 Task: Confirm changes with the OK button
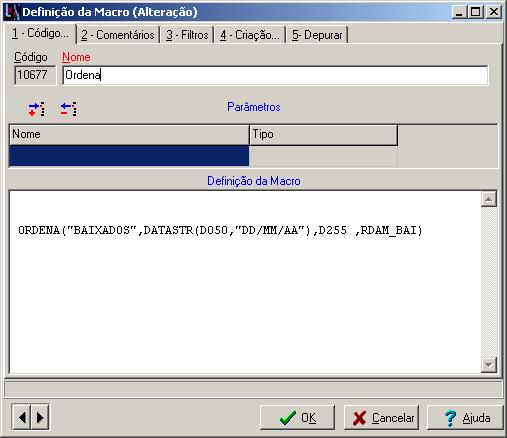click(x=297, y=418)
